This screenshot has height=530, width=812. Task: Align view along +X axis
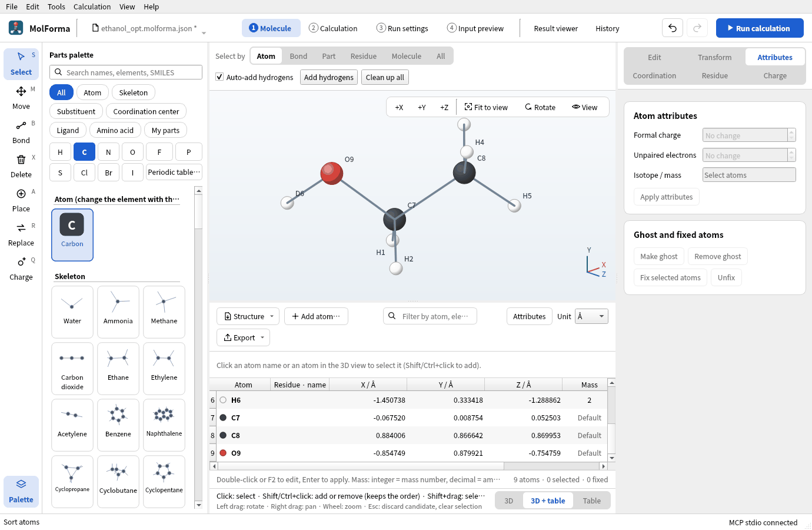[399, 107]
